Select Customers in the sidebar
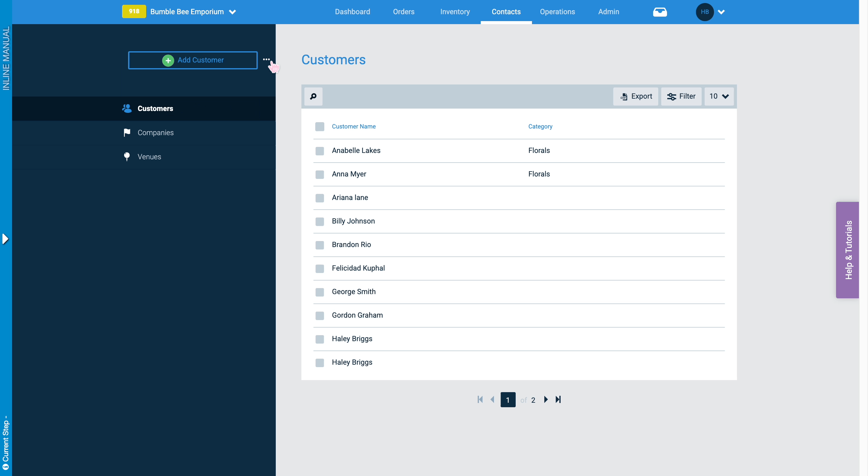This screenshot has height=476, width=868. point(144,108)
